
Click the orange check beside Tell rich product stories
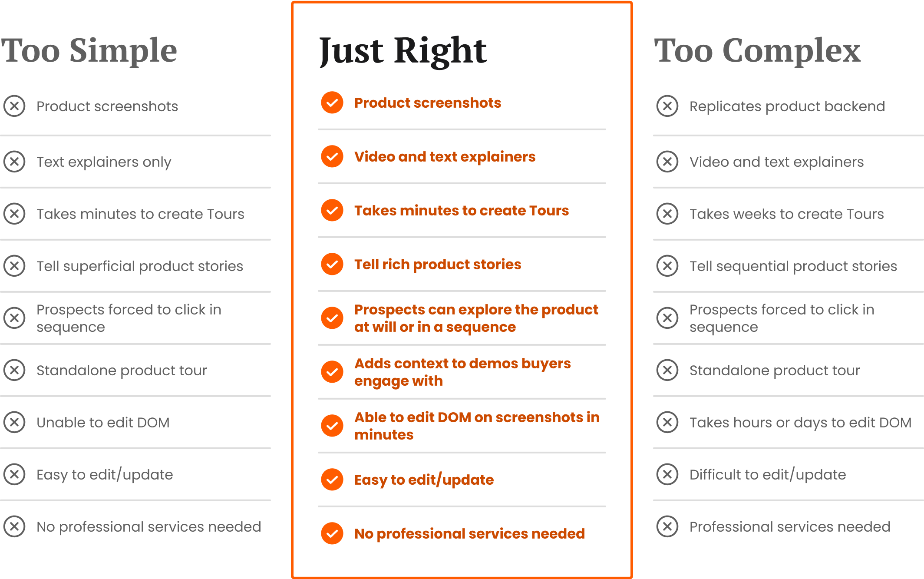point(332,264)
